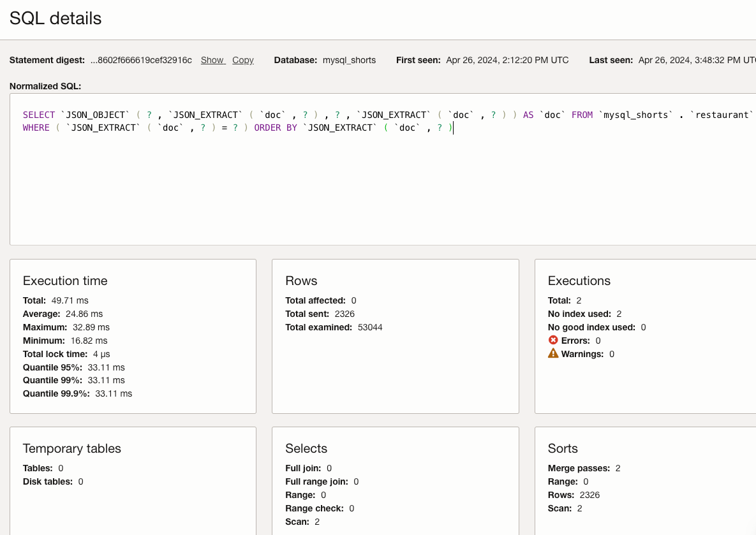Click the ORDER BY keyword in the SQL

click(276, 128)
